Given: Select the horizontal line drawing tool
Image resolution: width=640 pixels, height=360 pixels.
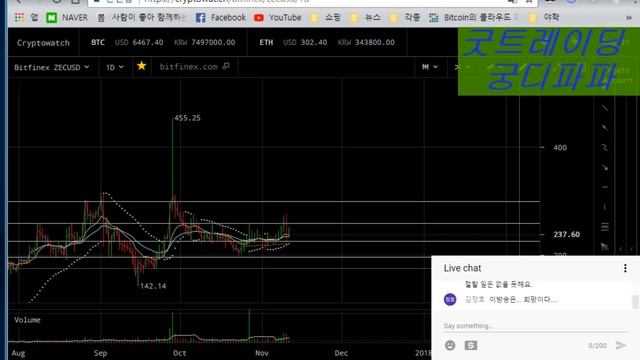Looking at the screenshot, I should pyautogui.click(x=605, y=187).
